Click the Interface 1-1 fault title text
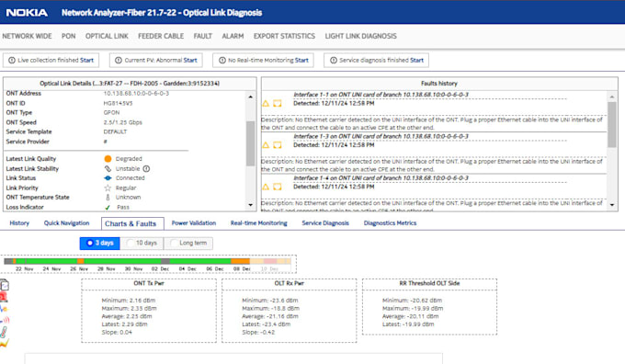The width and height of the screenshot is (625, 364). pyautogui.click(x=381, y=95)
